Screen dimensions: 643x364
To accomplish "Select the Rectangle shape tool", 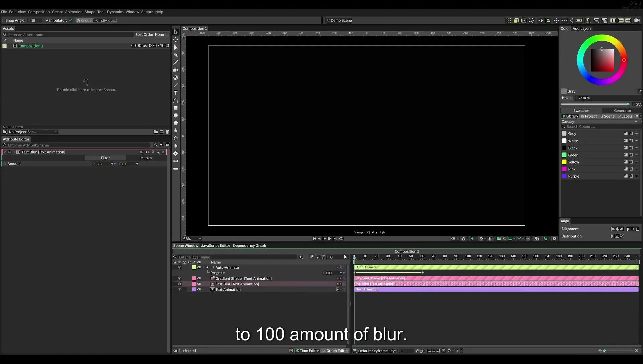I will tap(176, 108).
